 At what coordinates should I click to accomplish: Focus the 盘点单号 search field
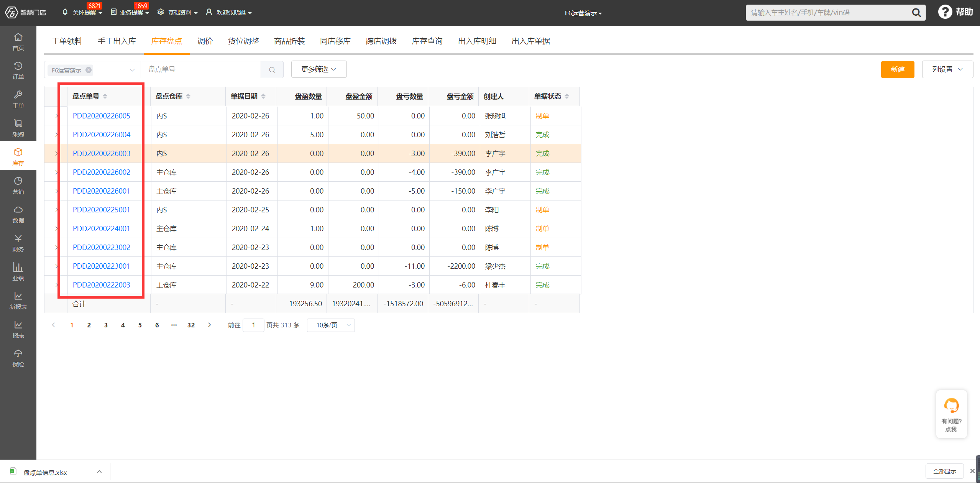click(x=200, y=69)
